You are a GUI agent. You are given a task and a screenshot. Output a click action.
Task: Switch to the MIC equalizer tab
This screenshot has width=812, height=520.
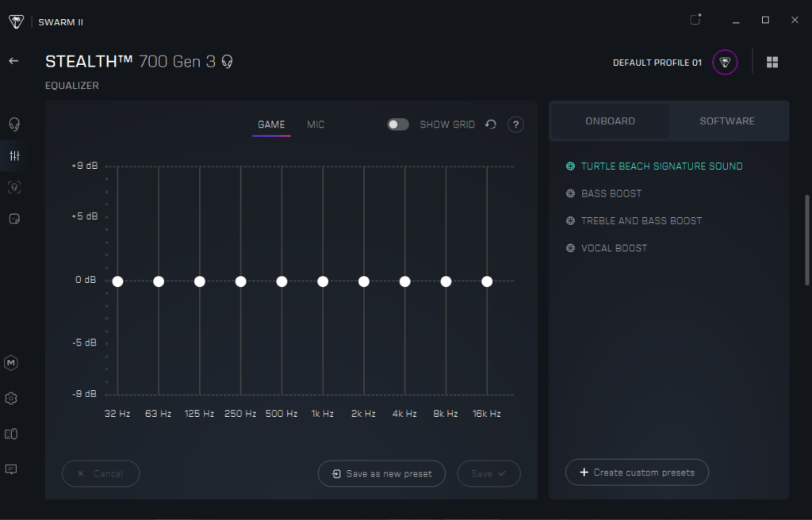pyautogui.click(x=316, y=124)
